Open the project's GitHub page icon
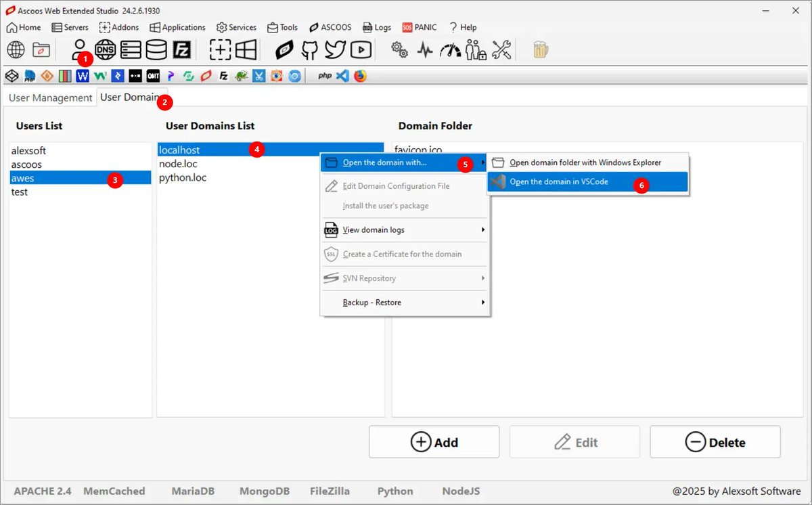 [309, 49]
